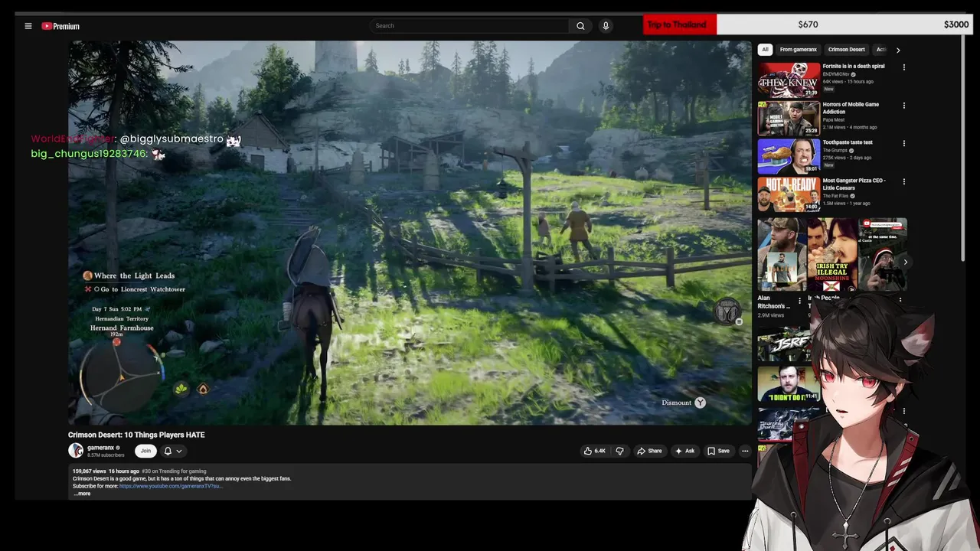This screenshot has width=980, height=551.
Task: Open ENDYMIONtv channel name
Action: 837,74
